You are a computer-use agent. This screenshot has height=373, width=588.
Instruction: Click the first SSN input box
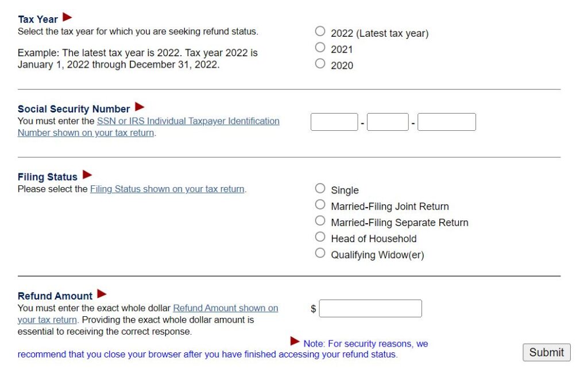pos(334,122)
